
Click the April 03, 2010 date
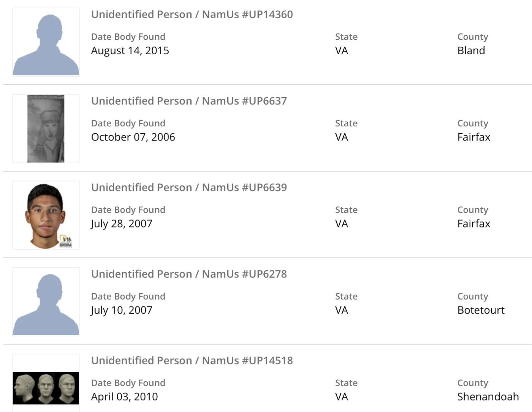point(124,397)
